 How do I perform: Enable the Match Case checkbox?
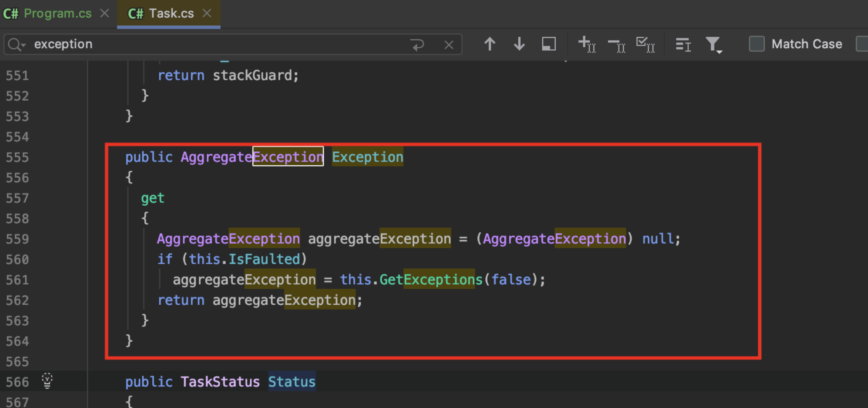click(x=756, y=44)
